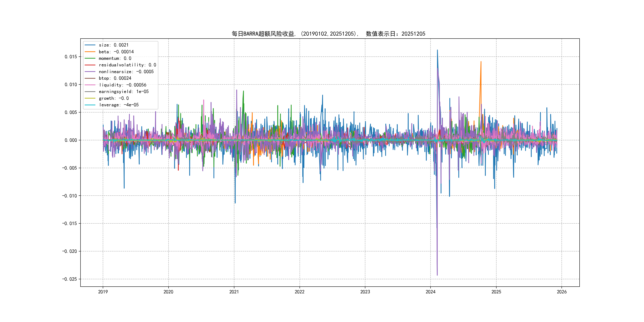The height and width of the screenshot is (322, 644).
Task: Click the growth legend label
Action: tap(113, 98)
